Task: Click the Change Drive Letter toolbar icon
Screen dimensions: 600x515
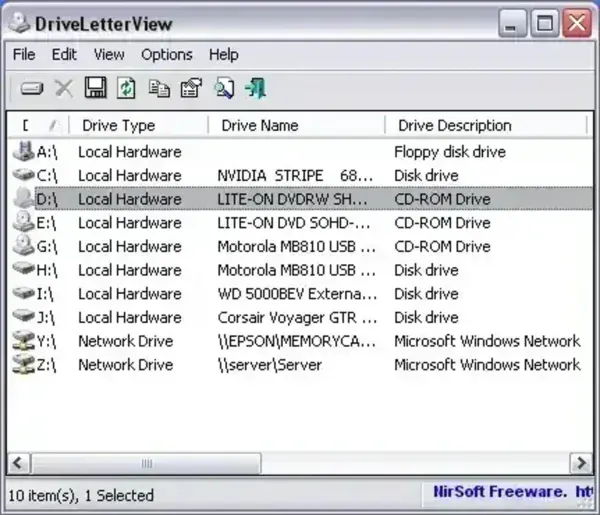Action: (32, 89)
